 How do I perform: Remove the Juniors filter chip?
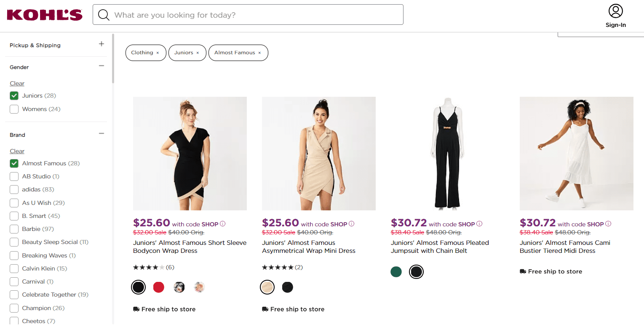[198, 53]
